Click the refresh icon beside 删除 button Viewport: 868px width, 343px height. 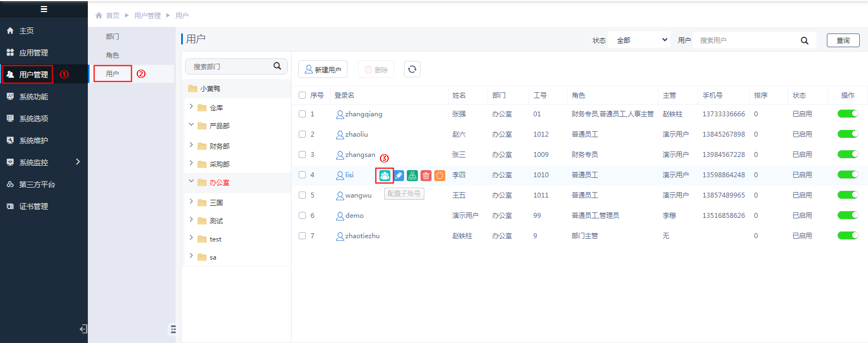(412, 69)
